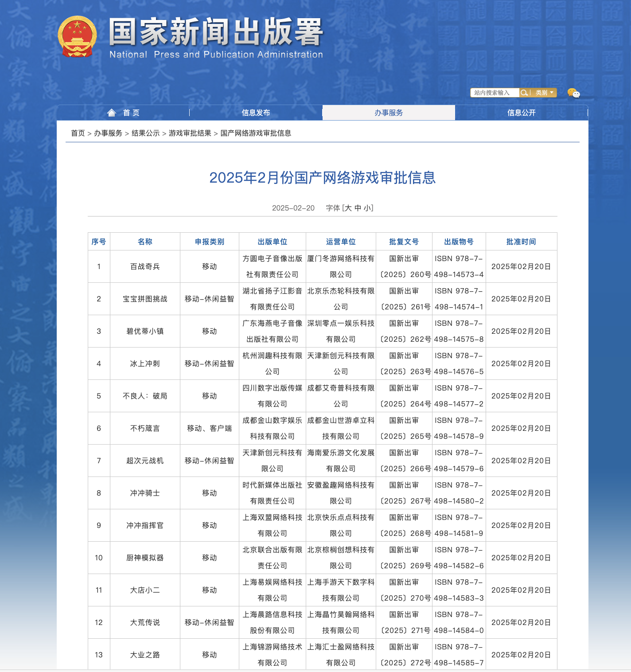Set font size to 中 (medium)
631x672 pixels.
(x=358, y=208)
